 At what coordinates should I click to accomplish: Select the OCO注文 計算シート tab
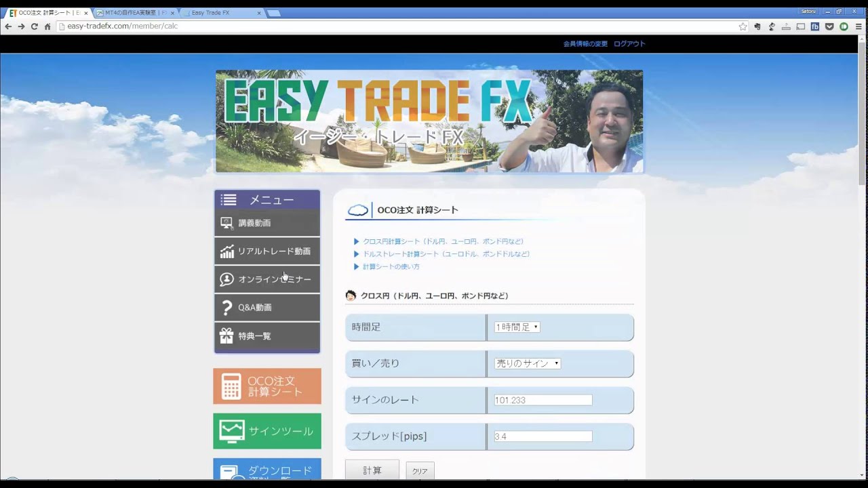pos(47,13)
